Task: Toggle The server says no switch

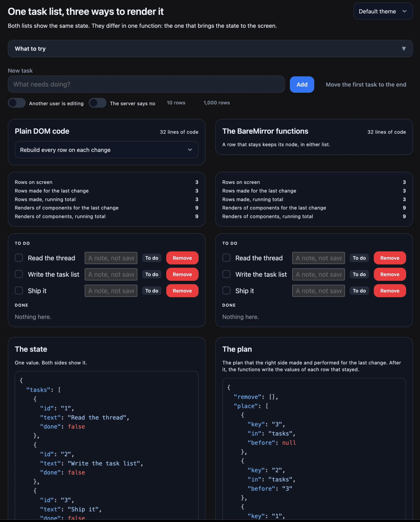Action: click(97, 103)
